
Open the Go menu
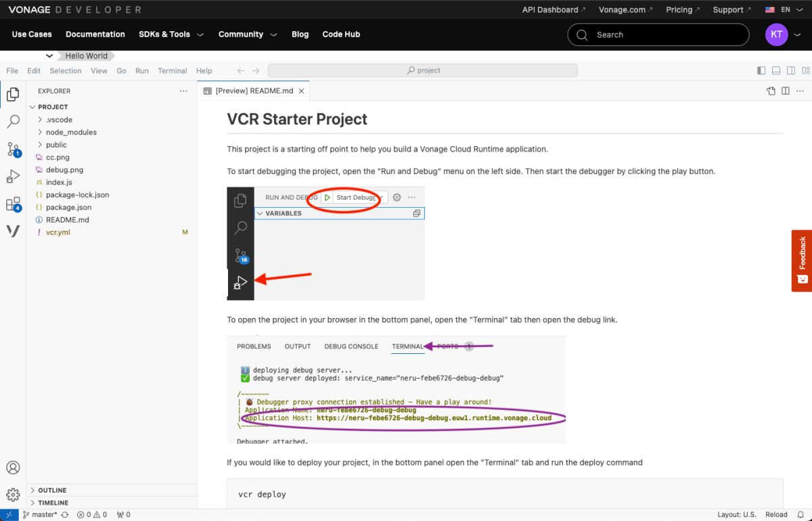[x=121, y=70]
